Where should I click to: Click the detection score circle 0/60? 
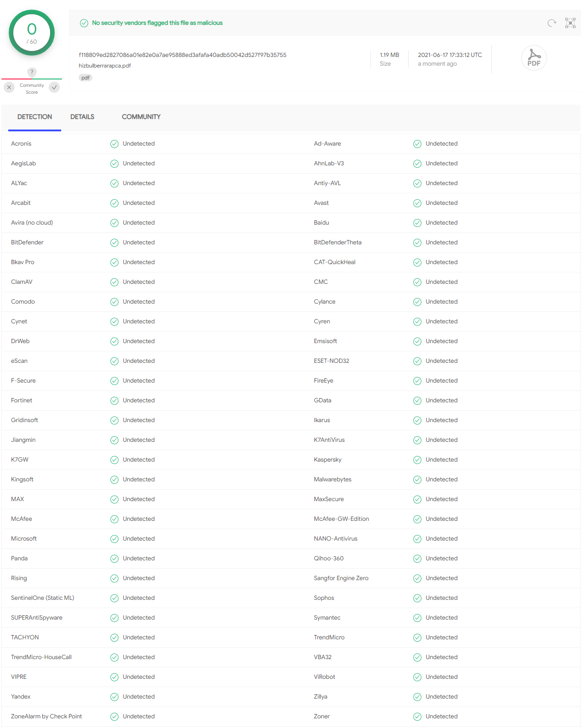point(32,33)
